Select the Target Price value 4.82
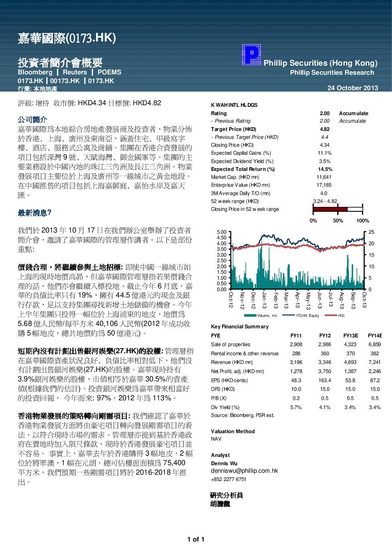Image resolution: width=392 pixels, height=555 pixels. coord(325,129)
